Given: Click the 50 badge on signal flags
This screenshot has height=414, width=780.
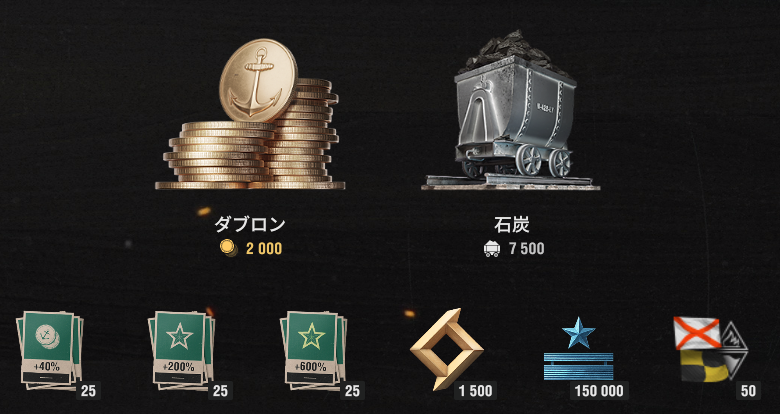Looking at the screenshot, I should [748, 391].
